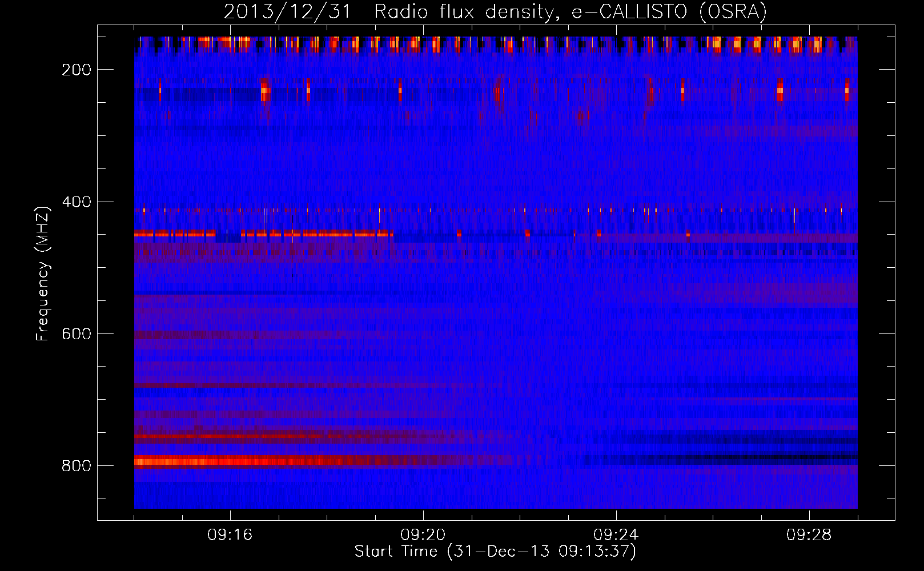Click the 'Start Time (31-Dec-13 09:13:37)' label
Viewport: 924px width, 571px height.
(x=495, y=552)
